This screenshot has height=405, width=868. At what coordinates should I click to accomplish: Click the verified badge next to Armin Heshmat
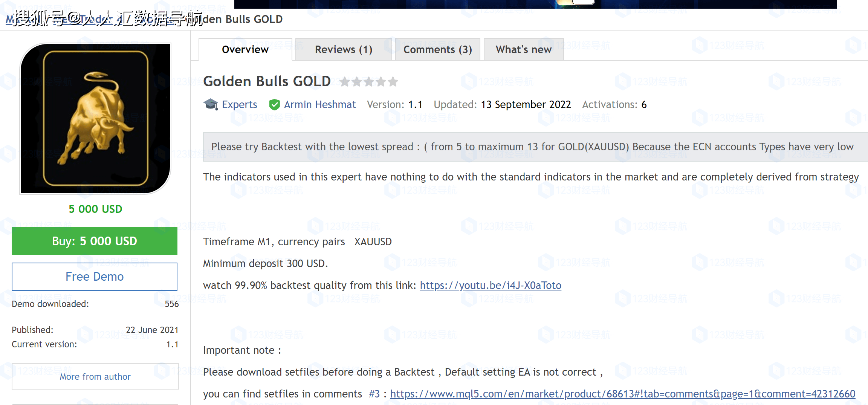[x=275, y=104]
